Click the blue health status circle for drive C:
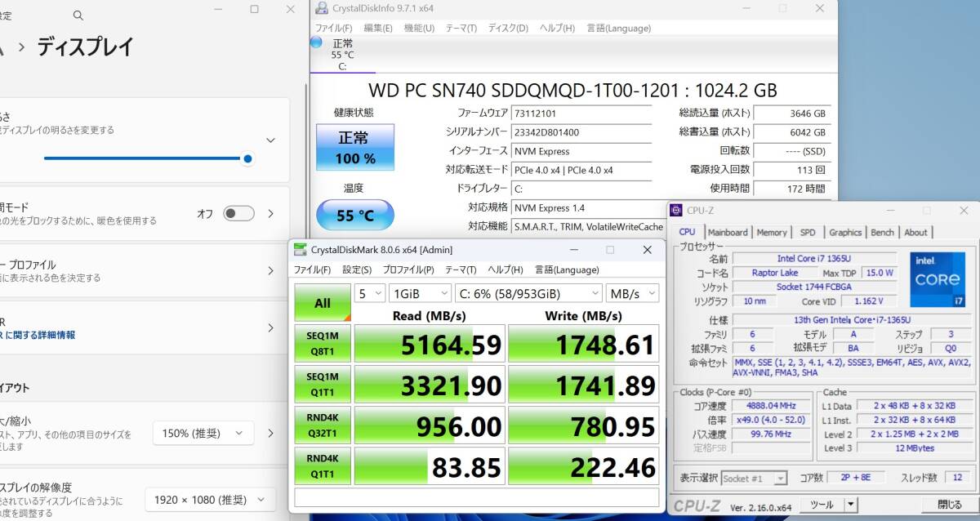Image resolution: width=980 pixels, height=521 pixels. [x=316, y=42]
